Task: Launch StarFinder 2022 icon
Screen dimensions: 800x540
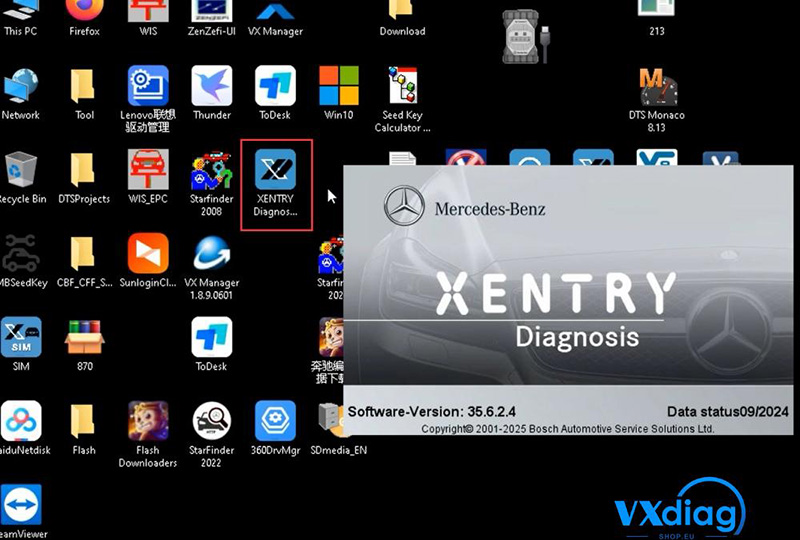Action: click(212, 435)
